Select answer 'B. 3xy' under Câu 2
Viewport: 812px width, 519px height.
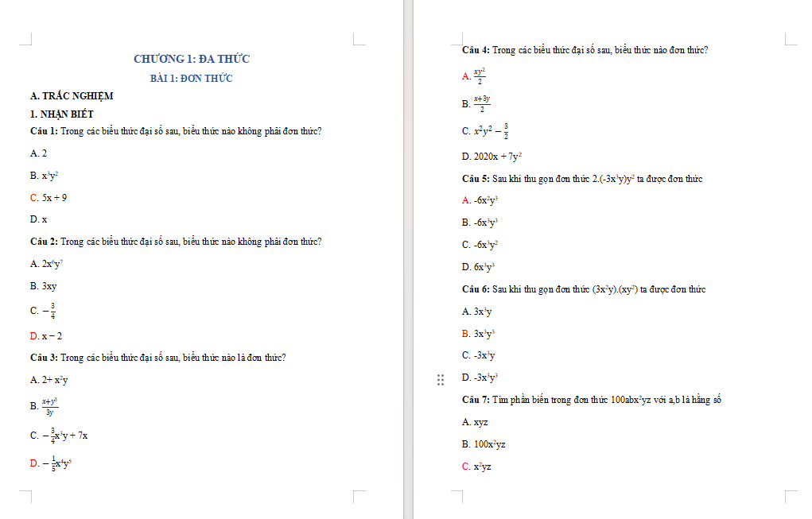pyautogui.click(x=44, y=286)
